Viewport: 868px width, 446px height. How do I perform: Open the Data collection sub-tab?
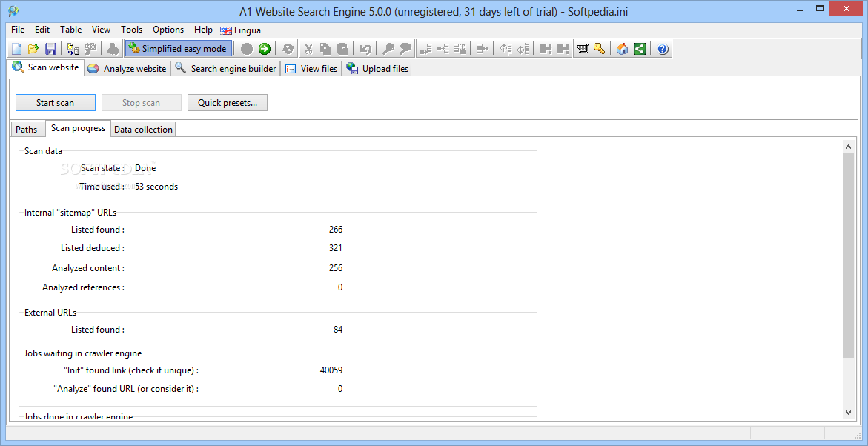click(143, 130)
